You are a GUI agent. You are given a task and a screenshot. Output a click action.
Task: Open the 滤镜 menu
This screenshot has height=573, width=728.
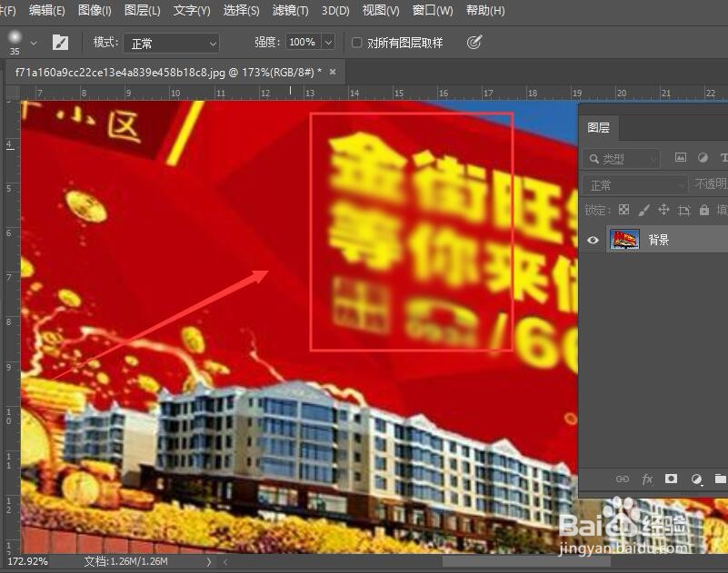[x=289, y=10]
